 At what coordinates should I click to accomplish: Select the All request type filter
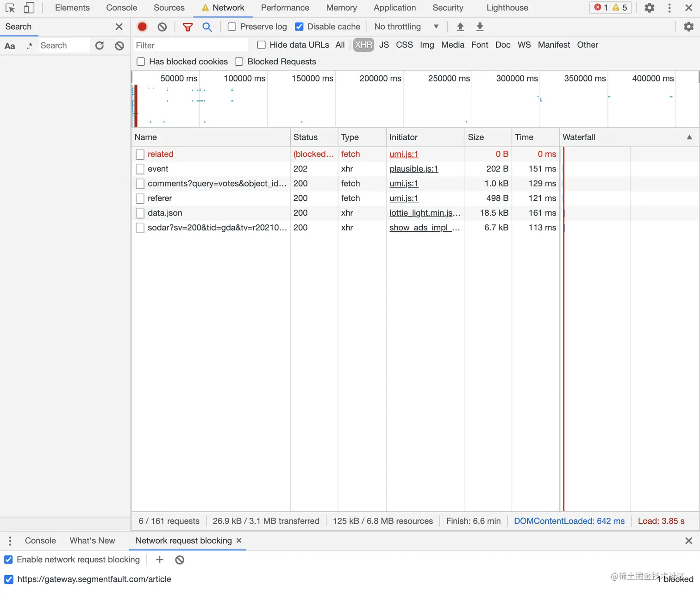pos(340,45)
